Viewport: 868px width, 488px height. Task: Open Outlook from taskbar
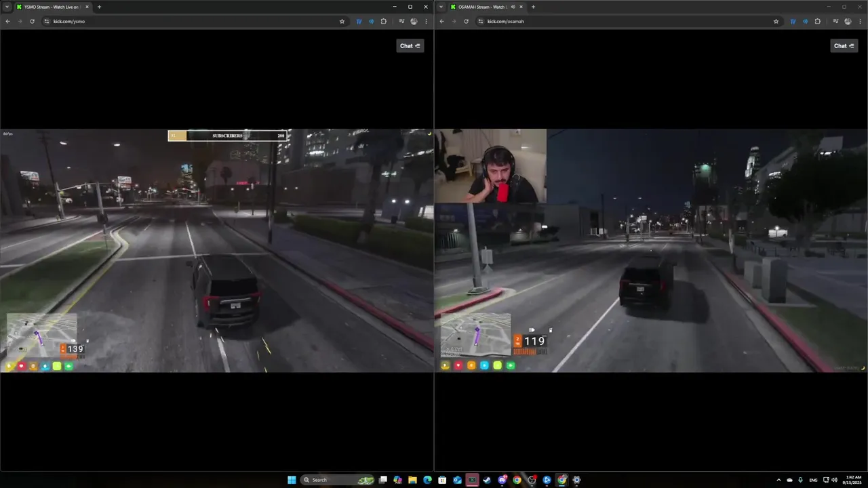[x=457, y=480]
